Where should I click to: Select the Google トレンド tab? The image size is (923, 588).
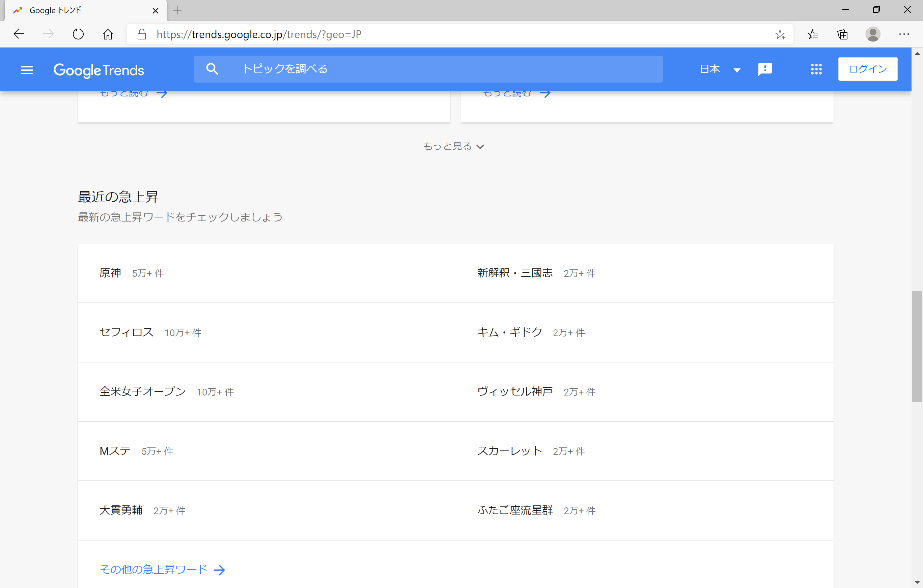[85, 11]
